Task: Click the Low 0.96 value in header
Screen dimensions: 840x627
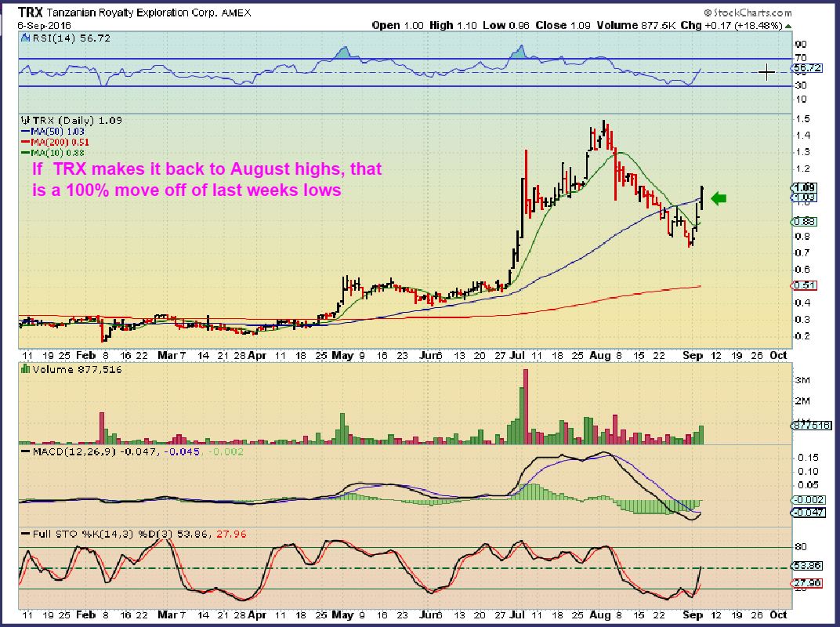Action: 506,25
